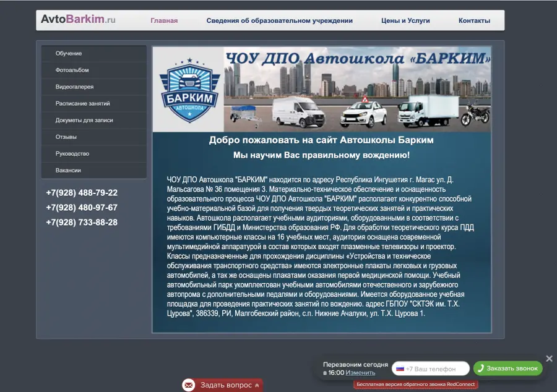This screenshot has height=392, width=557.
Task: Select Обучение in the sidebar
Action: coord(69,54)
